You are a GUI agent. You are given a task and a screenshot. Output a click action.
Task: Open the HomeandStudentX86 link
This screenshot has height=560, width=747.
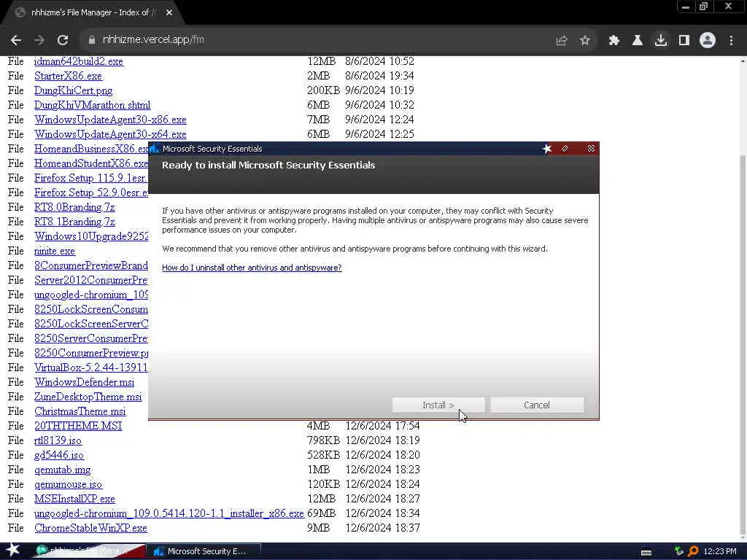91,163
